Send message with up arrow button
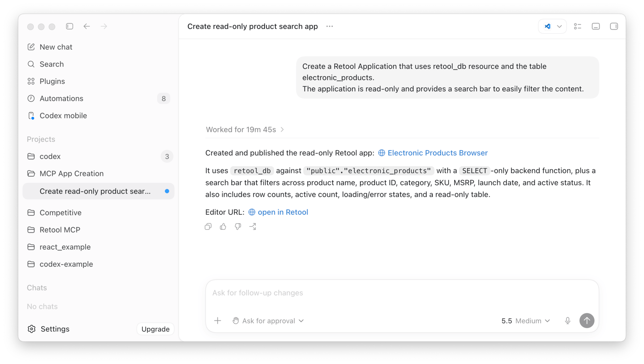644x364 pixels. click(x=587, y=321)
